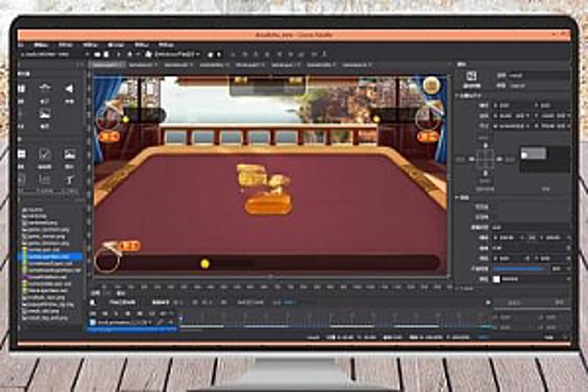Open the Properties panel tab
The image size is (588, 392).
pyautogui.click(x=462, y=65)
